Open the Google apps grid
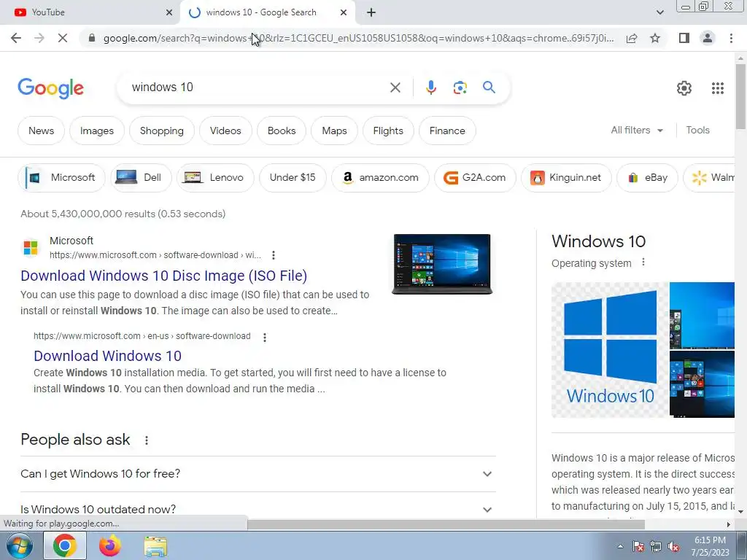Image resolution: width=747 pixels, height=560 pixels. pyautogui.click(x=718, y=88)
